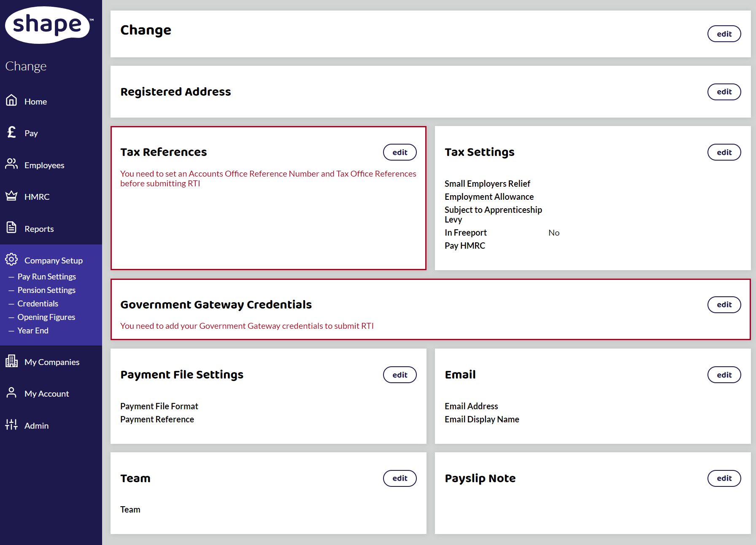Click the Company Setup gear icon
Screen dimensions: 756x545
click(x=11, y=259)
